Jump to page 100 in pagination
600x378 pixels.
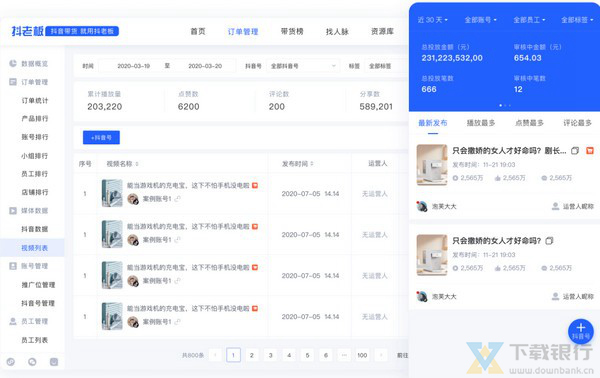click(x=362, y=355)
